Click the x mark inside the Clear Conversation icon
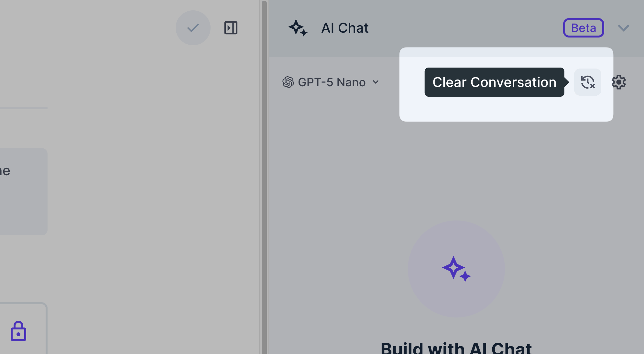 pyautogui.click(x=592, y=87)
